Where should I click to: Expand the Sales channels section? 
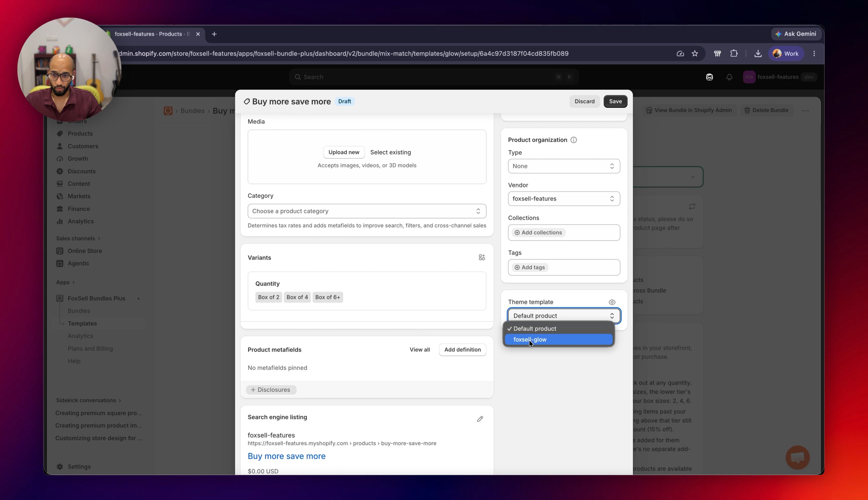78,238
